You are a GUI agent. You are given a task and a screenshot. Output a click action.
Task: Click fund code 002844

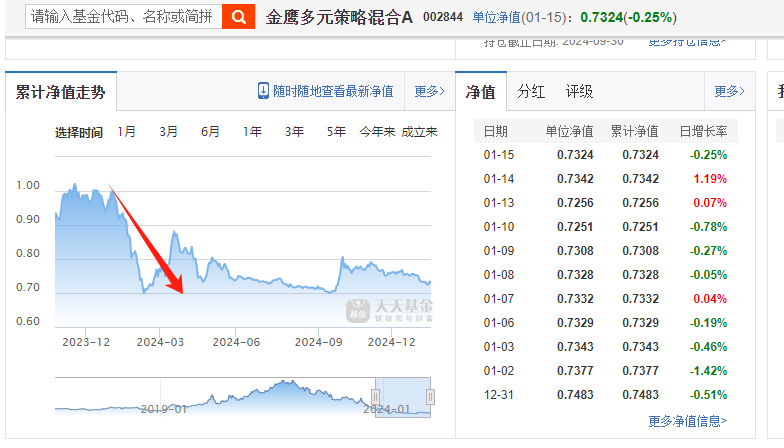443,17
